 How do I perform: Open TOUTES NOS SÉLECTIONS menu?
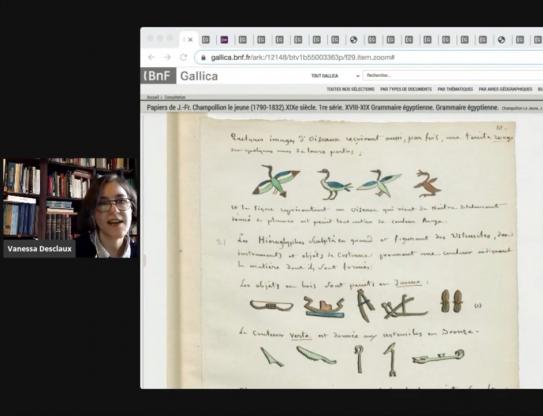(350, 89)
